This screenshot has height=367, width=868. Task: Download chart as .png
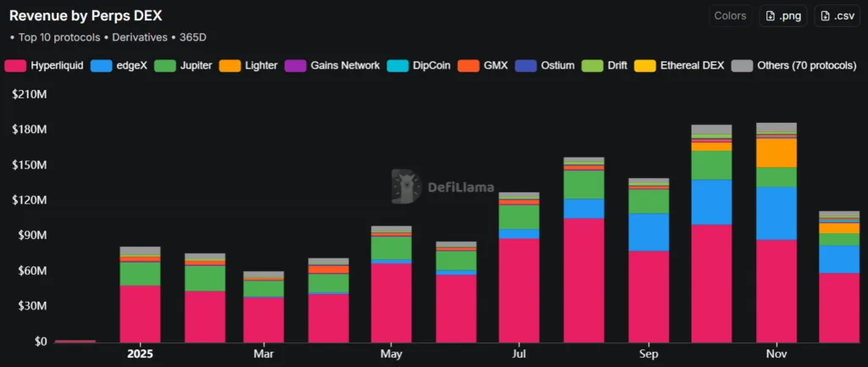782,15
